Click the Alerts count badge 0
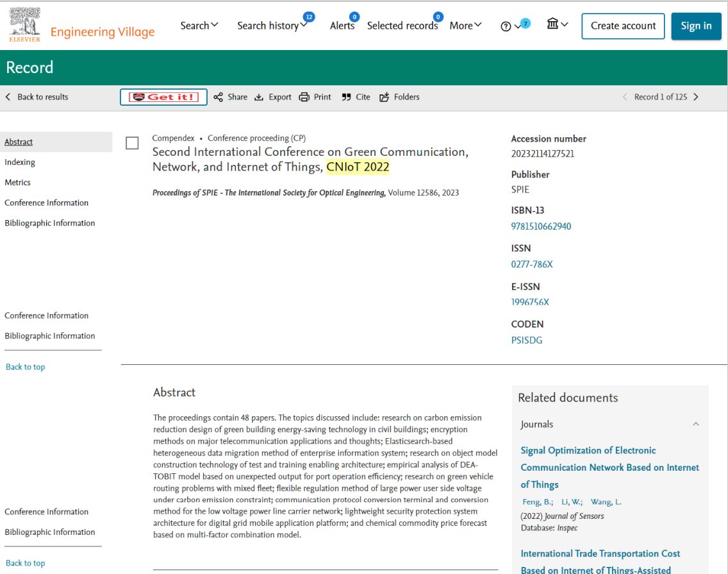Image resolution: width=728 pixels, height=574 pixels. (354, 17)
